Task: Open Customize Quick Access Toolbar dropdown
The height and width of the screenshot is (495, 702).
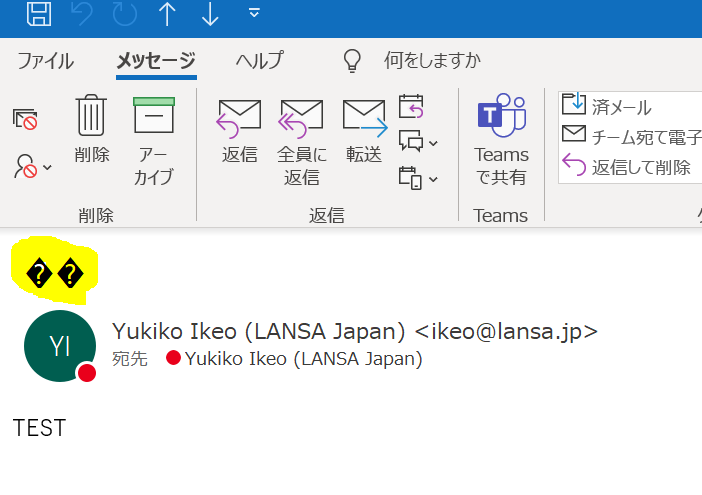Action: (x=254, y=13)
